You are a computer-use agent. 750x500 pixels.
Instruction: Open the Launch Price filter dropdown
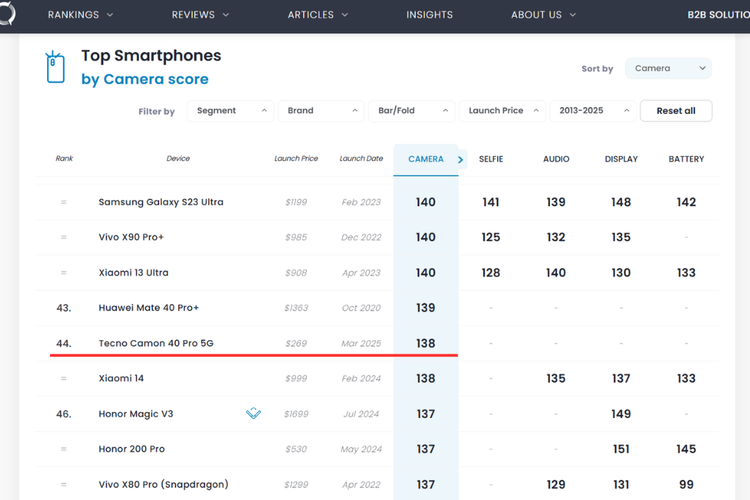tap(502, 111)
